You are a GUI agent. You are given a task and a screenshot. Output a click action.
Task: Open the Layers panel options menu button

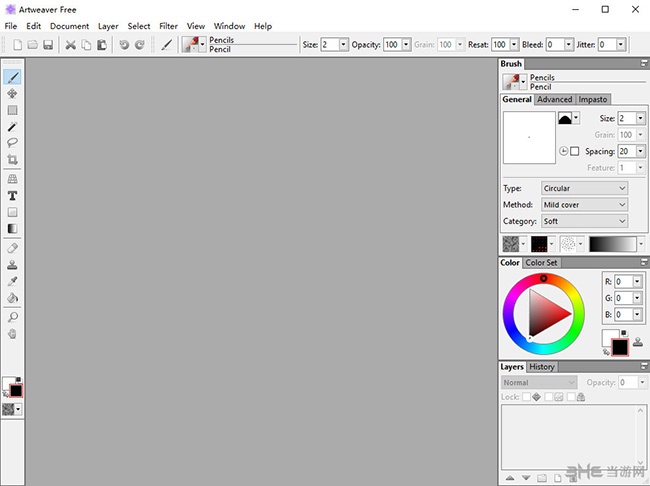coord(644,367)
